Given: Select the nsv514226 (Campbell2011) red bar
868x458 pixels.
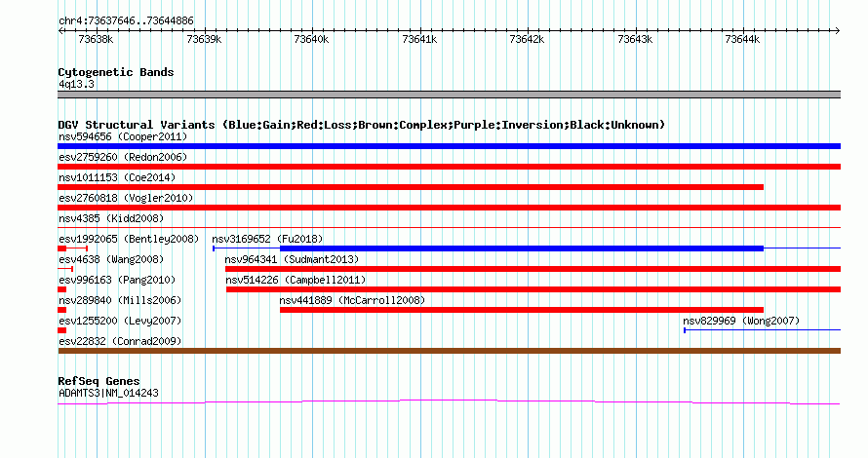Looking at the screenshot, I should coord(533,289).
